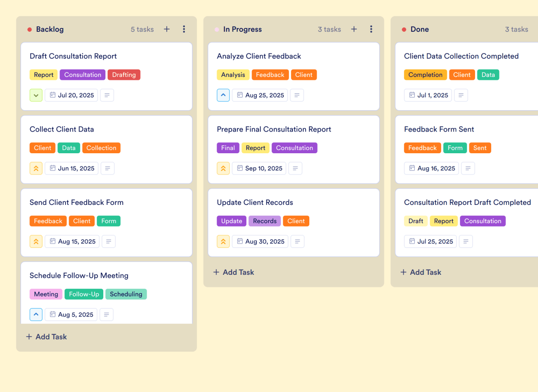Click the plus icon in Backlog header

tap(167, 29)
